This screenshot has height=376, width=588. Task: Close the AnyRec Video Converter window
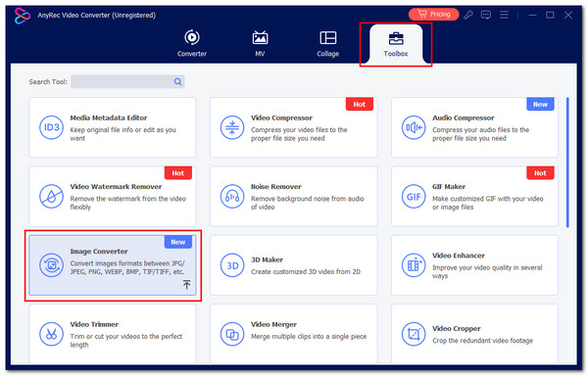click(x=568, y=15)
